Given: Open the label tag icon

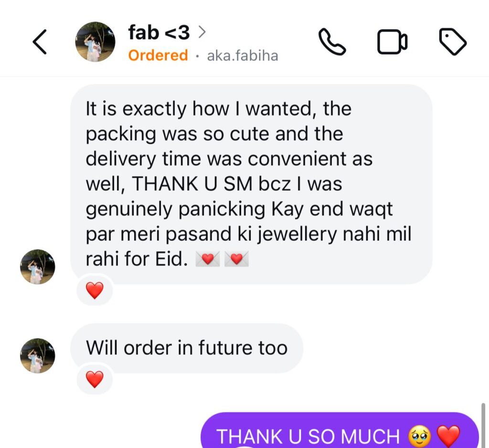Looking at the screenshot, I should 453,42.
